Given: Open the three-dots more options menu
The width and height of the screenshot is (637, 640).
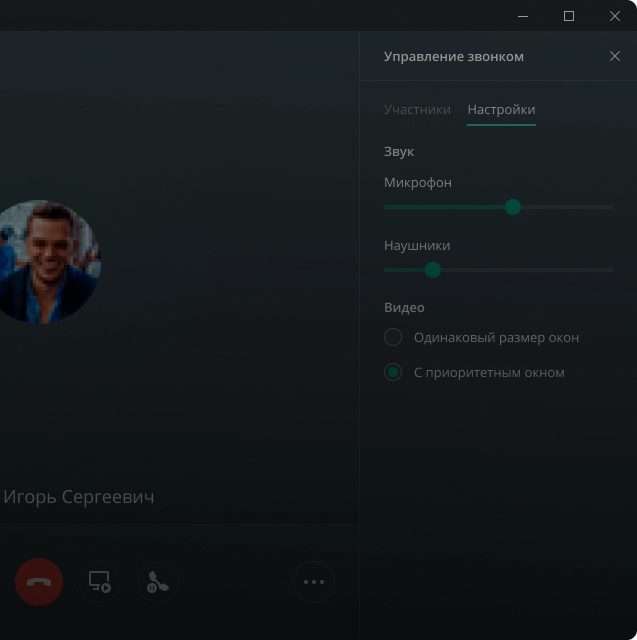Looking at the screenshot, I should click(x=314, y=581).
